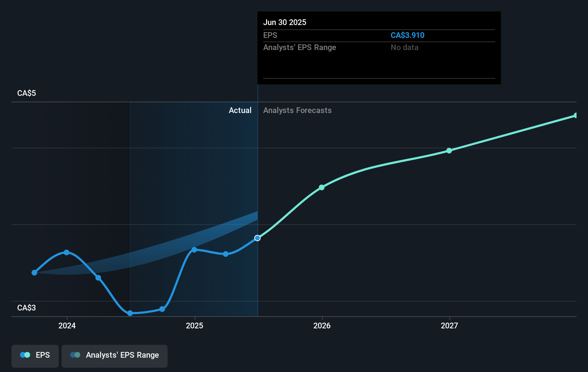
Task: Click the 2025 label on the x-axis
Action: (x=194, y=326)
